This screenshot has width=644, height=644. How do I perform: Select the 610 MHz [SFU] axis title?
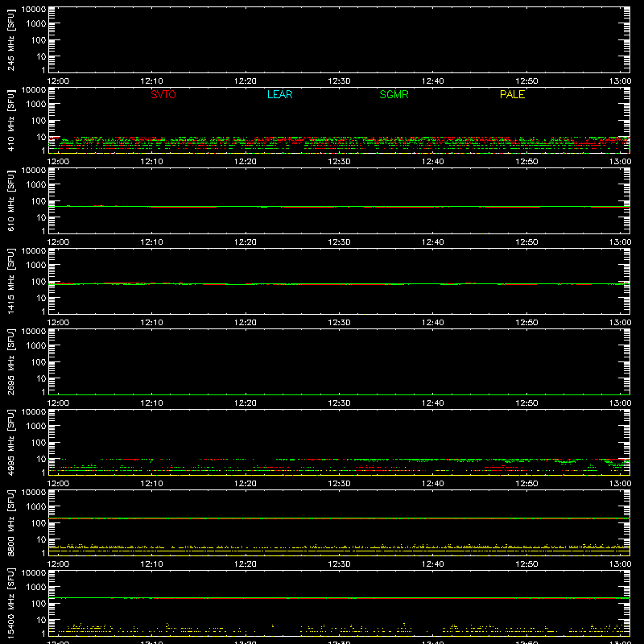[10, 201]
